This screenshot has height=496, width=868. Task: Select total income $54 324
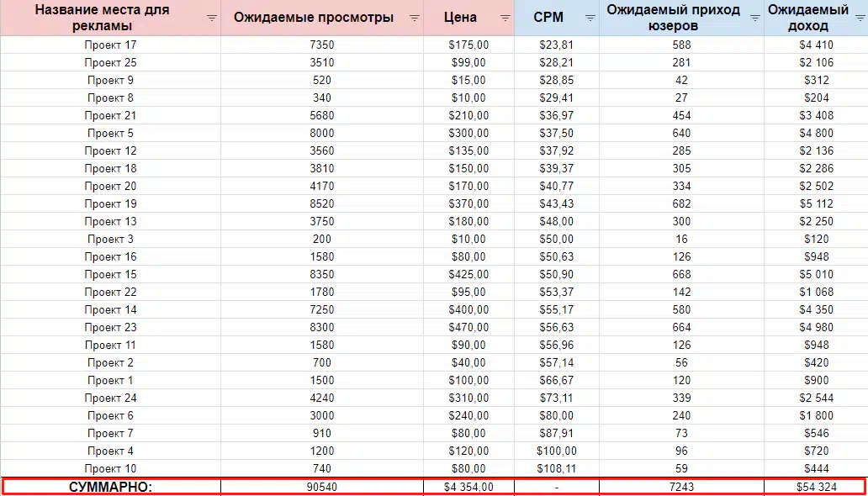[816, 487]
